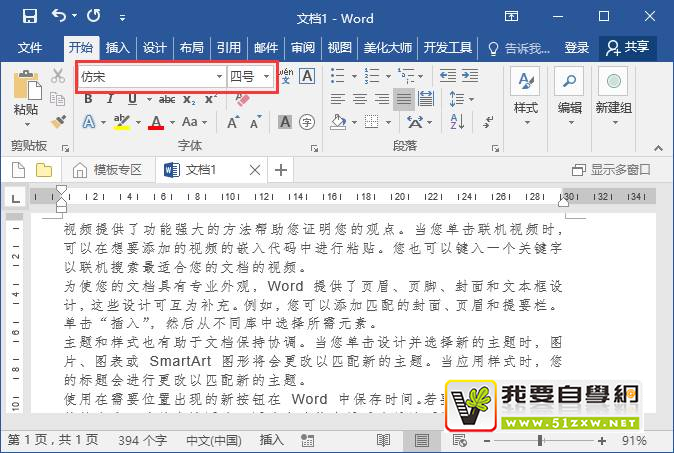Screen dimensions: 674x453
Task: Switch to the 插入 tab
Action: [x=117, y=47]
